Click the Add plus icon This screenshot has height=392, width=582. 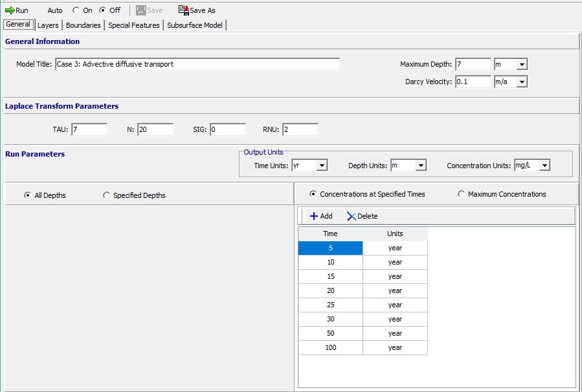(314, 216)
